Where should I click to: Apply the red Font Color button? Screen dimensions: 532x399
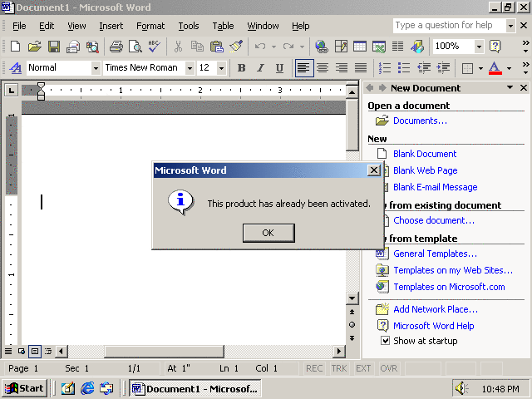pos(495,68)
